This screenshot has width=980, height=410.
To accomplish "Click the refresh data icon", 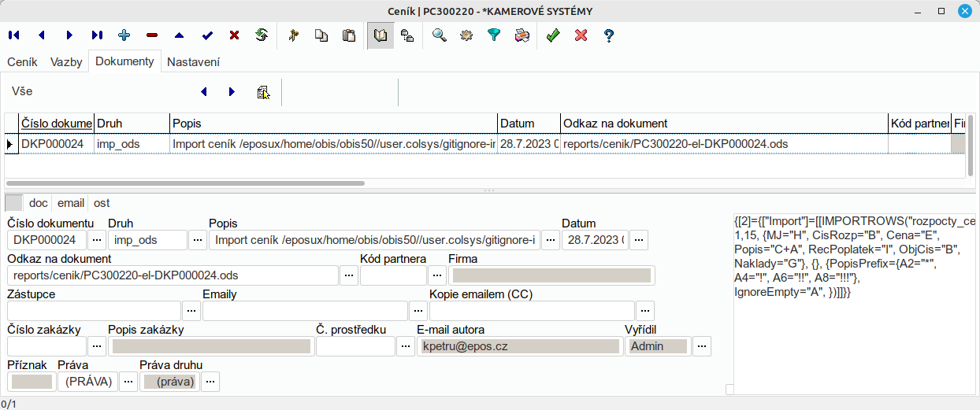I will (262, 35).
